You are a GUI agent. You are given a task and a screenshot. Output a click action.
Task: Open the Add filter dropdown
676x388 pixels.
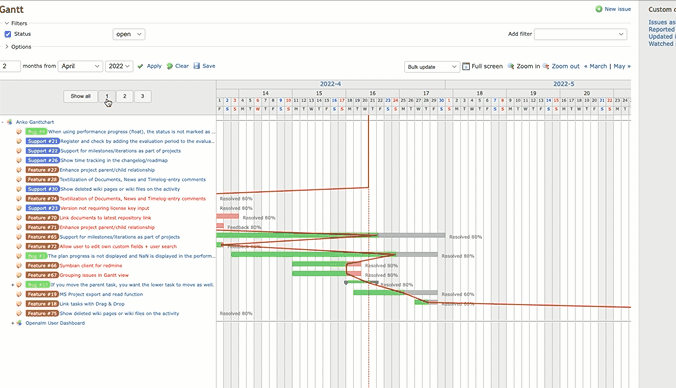click(x=580, y=34)
